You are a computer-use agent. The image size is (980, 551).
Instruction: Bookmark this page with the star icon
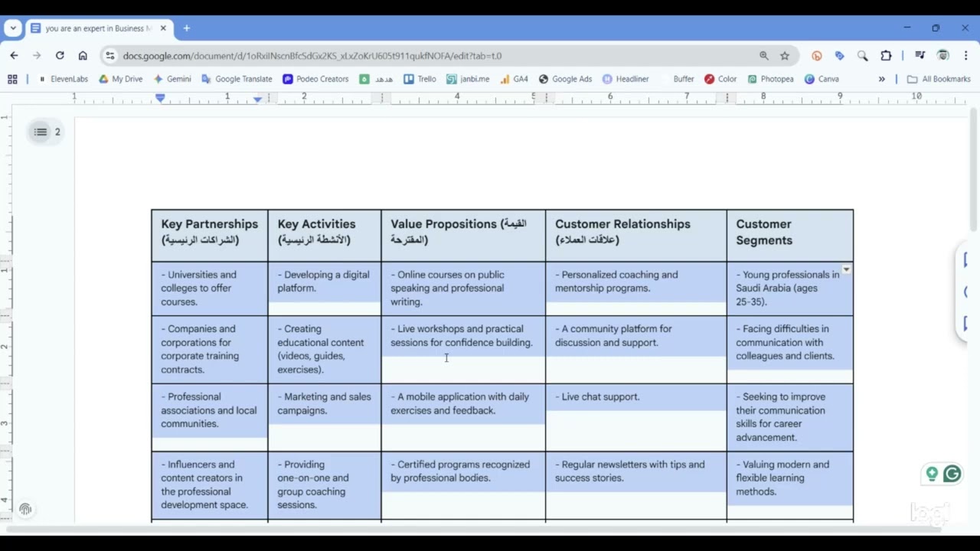tap(785, 55)
